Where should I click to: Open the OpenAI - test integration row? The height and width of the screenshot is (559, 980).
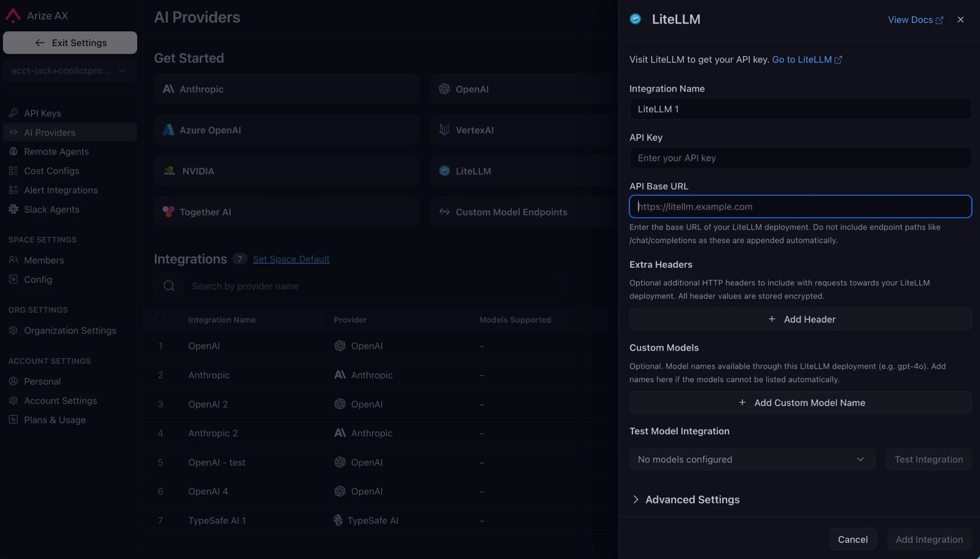point(381,462)
